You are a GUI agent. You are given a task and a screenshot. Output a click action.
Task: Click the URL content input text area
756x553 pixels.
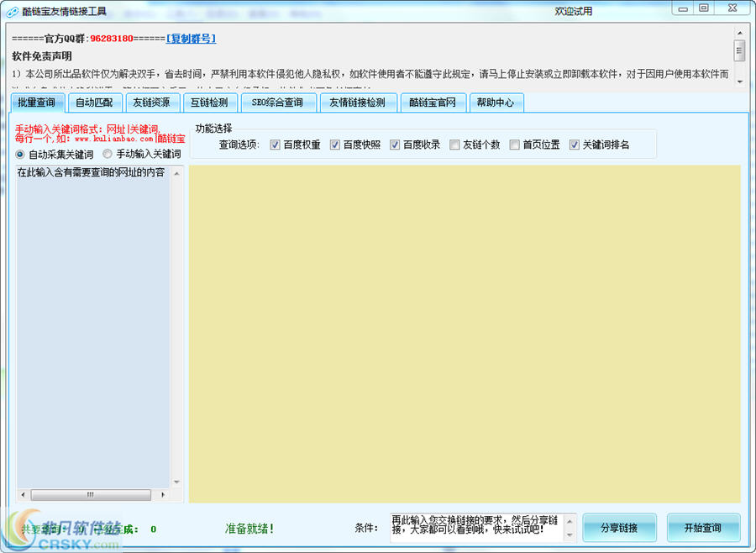(x=93, y=327)
